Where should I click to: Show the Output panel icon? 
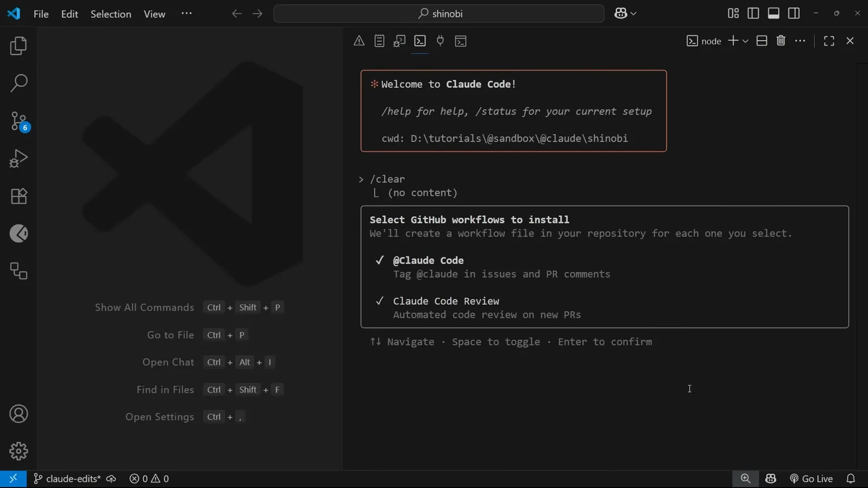tap(380, 41)
